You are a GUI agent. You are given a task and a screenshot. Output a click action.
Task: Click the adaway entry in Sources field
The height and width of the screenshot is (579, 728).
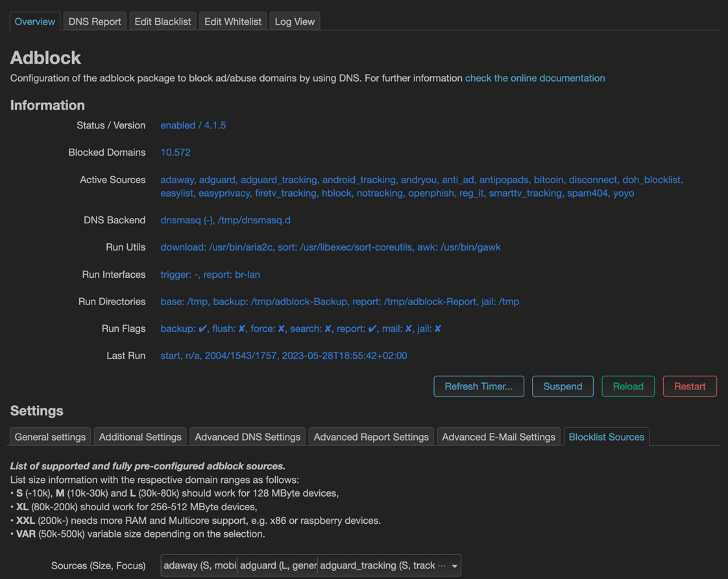pyautogui.click(x=199, y=565)
